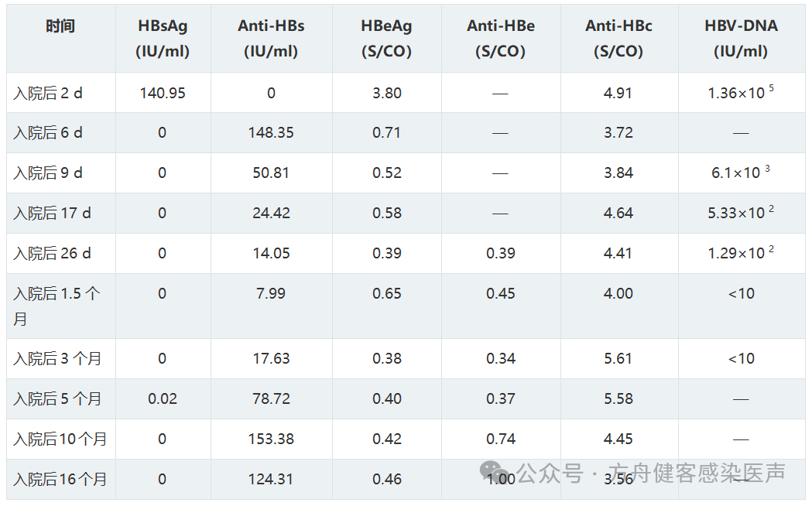Select the 148.35 Anti-HBs cell
Screen dimensions: 812x506
click(x=271, y=133)
